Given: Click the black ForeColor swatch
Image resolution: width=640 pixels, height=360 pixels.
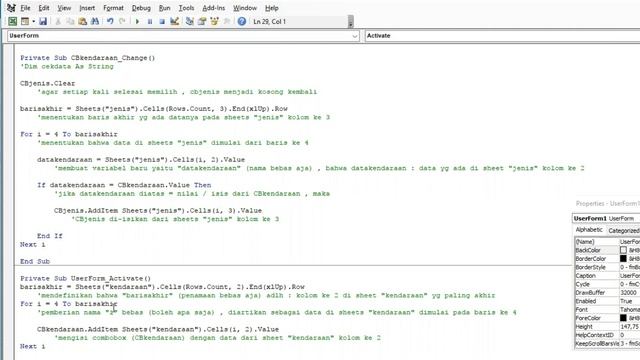Looking at the screenshot, I should [623, 318].
